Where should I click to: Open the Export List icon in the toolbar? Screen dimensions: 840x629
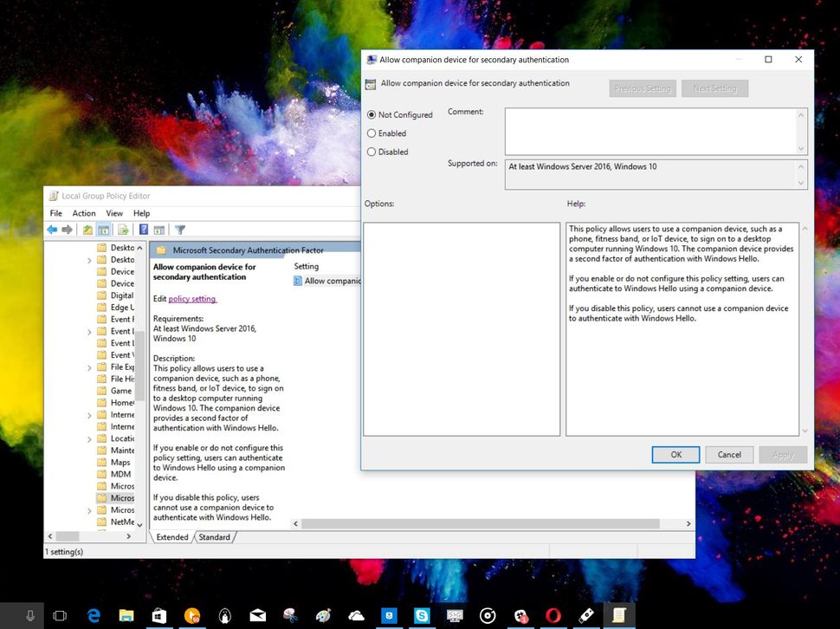coord(121,230)
